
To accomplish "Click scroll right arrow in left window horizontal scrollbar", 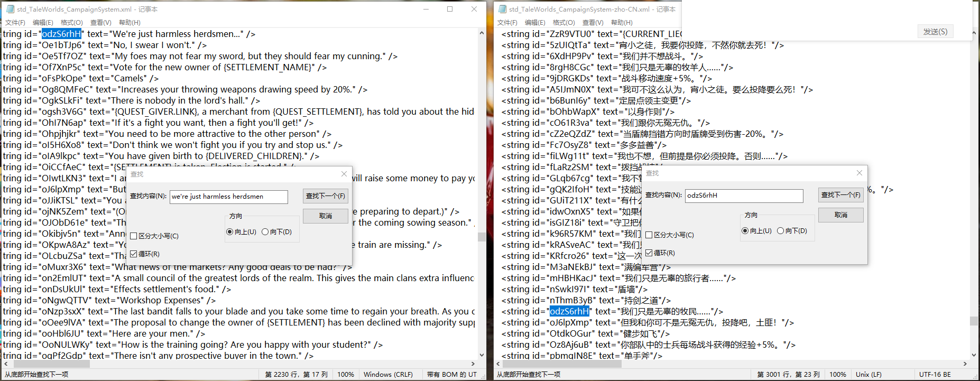I will point(473,364).
